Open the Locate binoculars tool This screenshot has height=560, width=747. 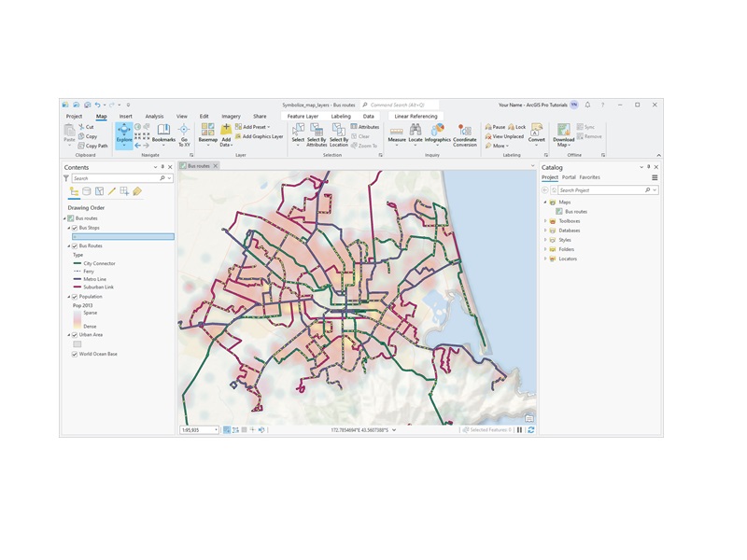coord(416,133)
